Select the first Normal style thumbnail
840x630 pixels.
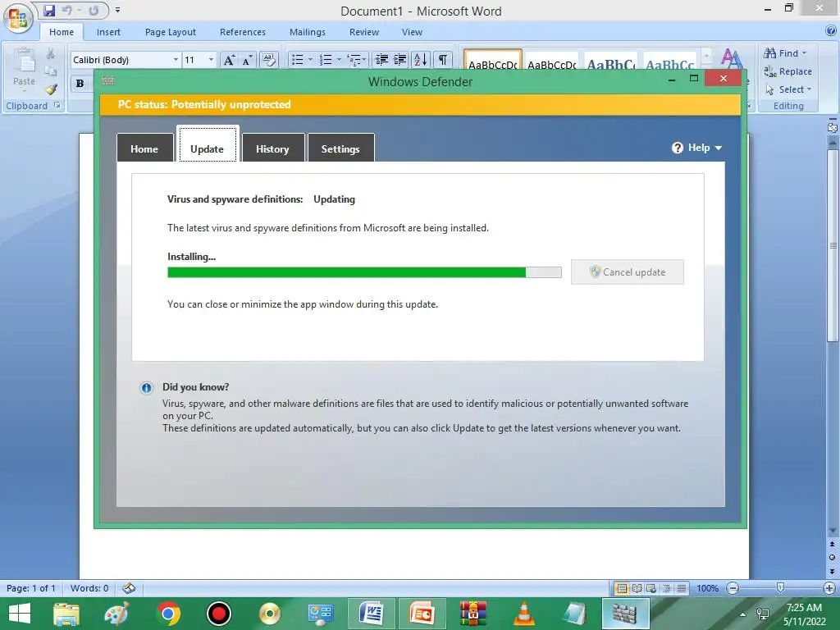(x=492, y=59)
